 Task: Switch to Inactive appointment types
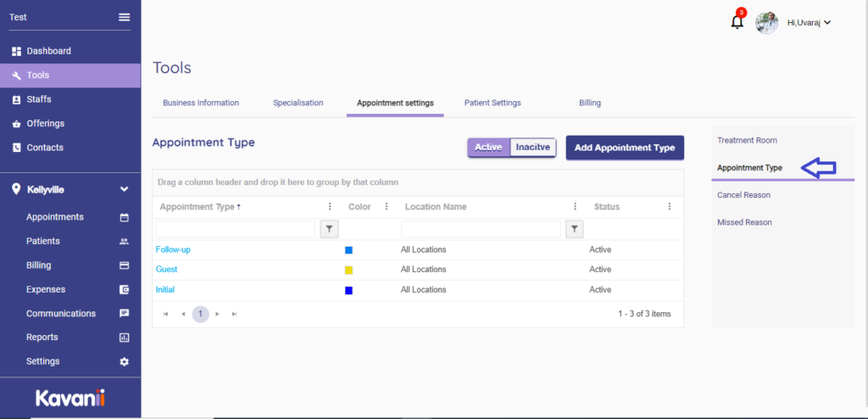[534, 148]
